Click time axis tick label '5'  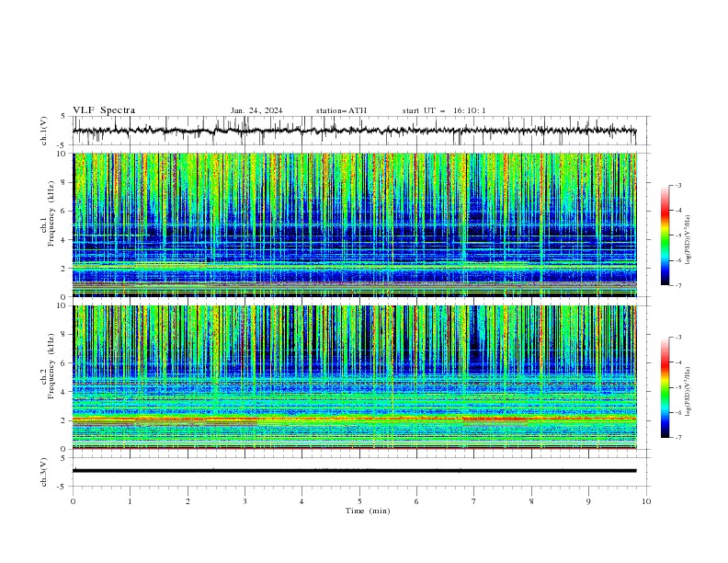tap(359, 501)
